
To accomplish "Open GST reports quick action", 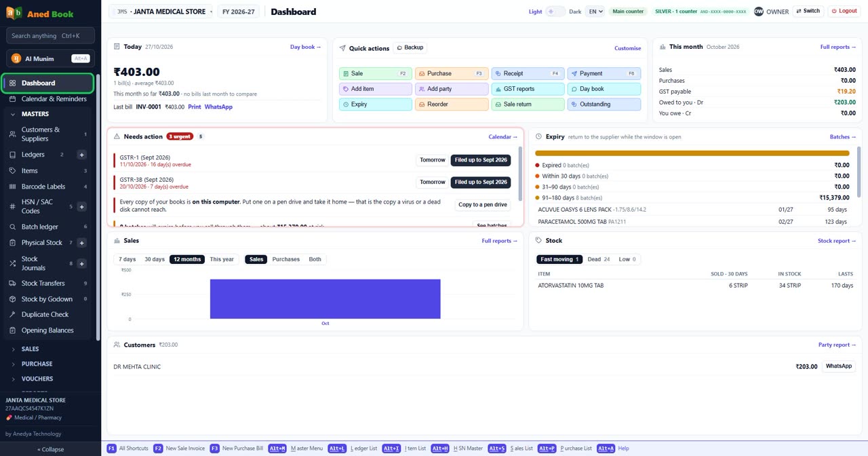I will (528, 89).
